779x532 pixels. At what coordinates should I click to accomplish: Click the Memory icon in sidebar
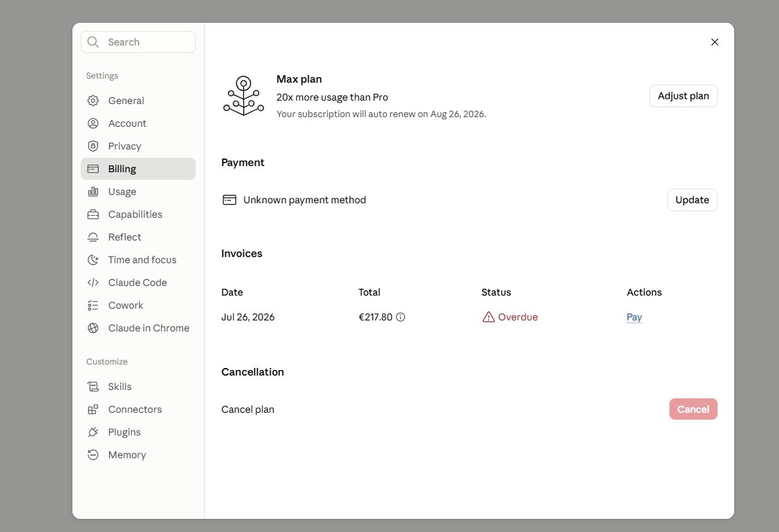tap(93, 455)
